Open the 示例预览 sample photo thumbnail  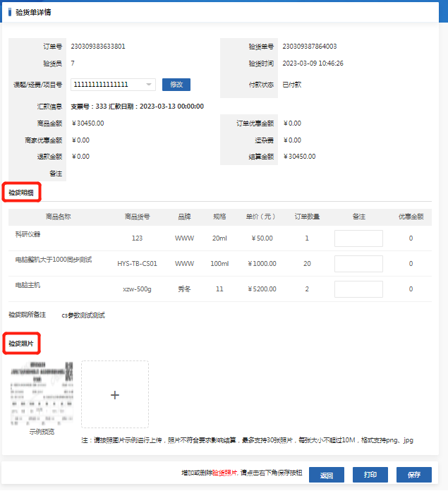point(42,393)
